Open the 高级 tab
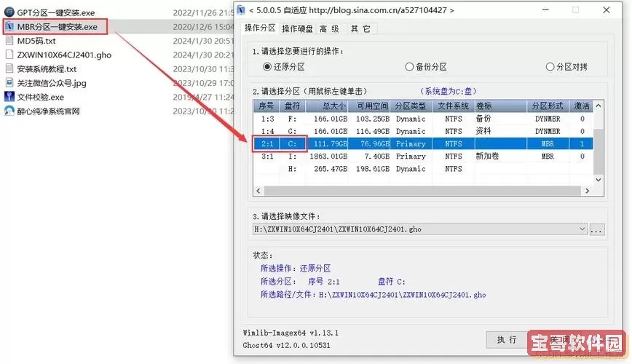Image resolution: width=632 pixels, height=364 pixels. (x=329, y=28)
